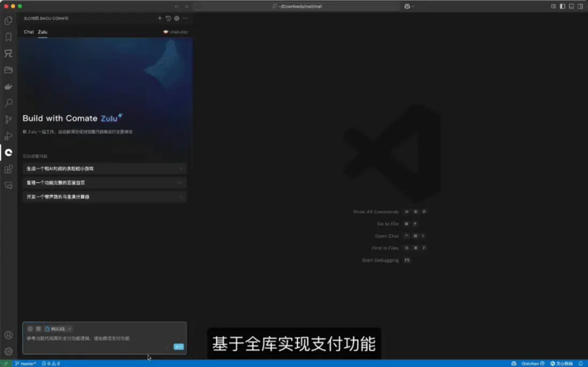
Task: Send the prompt with the blue send button
Action: click(x=178, y=347)
